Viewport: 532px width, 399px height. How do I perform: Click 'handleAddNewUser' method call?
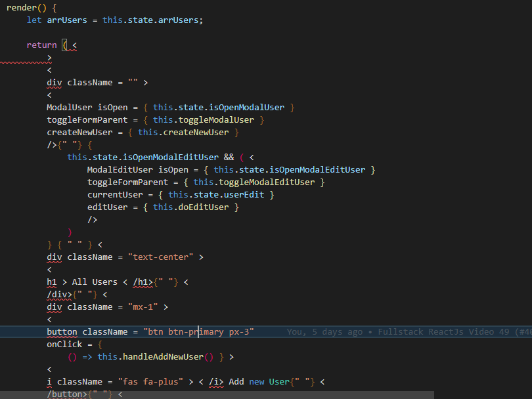(x=163, y=357)
